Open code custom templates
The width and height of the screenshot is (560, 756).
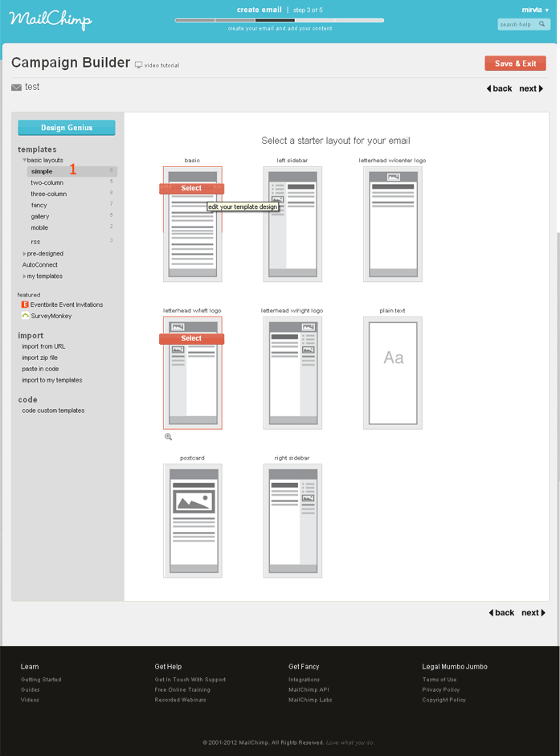coord(53,411)
